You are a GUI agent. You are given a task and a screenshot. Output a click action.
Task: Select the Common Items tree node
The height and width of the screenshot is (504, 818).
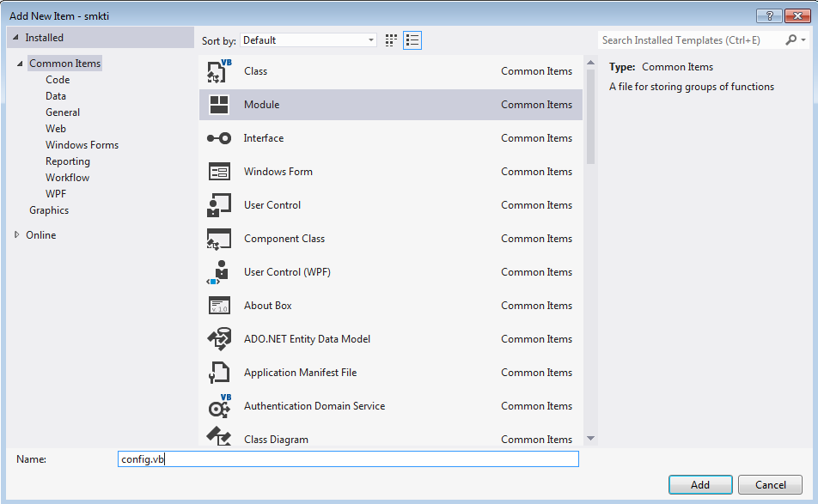point(64,63)
